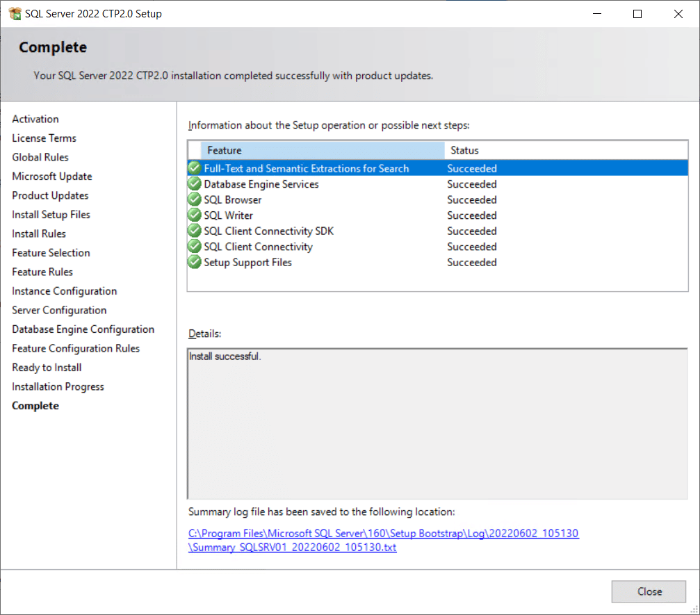This screenshot has height=615, width=700.
Task: Click green check icon beside SQL Client Connectivity
Action: (x=195, y=247)
